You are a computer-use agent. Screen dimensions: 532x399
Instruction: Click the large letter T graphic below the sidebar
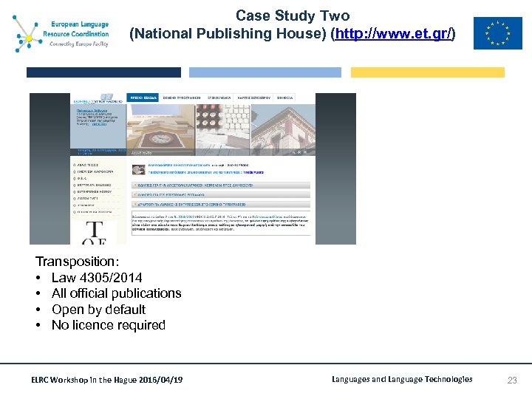click(95, 230)
